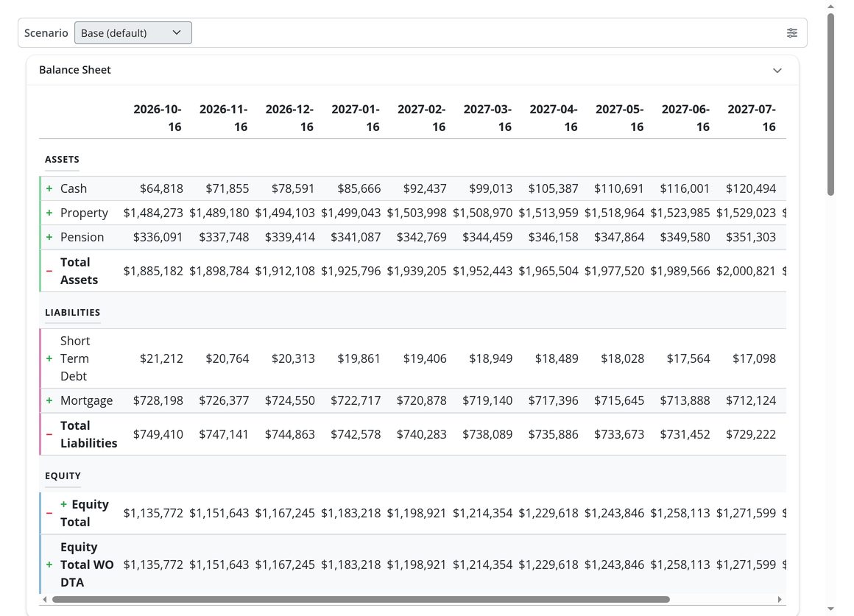This screenshot has width=854, height=616.
Task: Click the horizontal table scrollbar thumb
Action: (x=361, y=600)
